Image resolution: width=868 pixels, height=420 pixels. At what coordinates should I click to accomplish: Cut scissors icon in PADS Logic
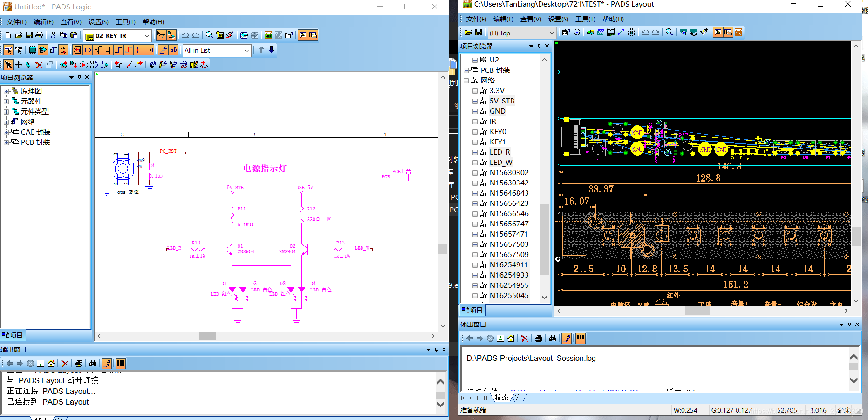pos(53,35)
